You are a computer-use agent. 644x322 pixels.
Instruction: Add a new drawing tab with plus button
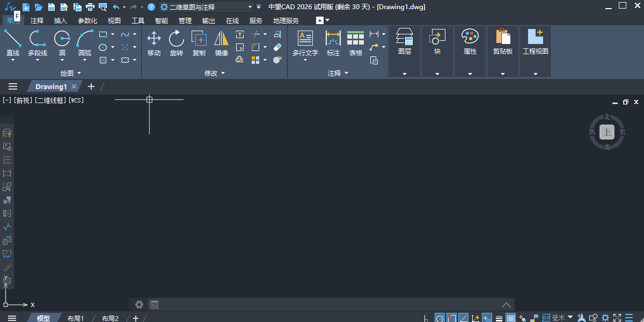coord(91,86)
